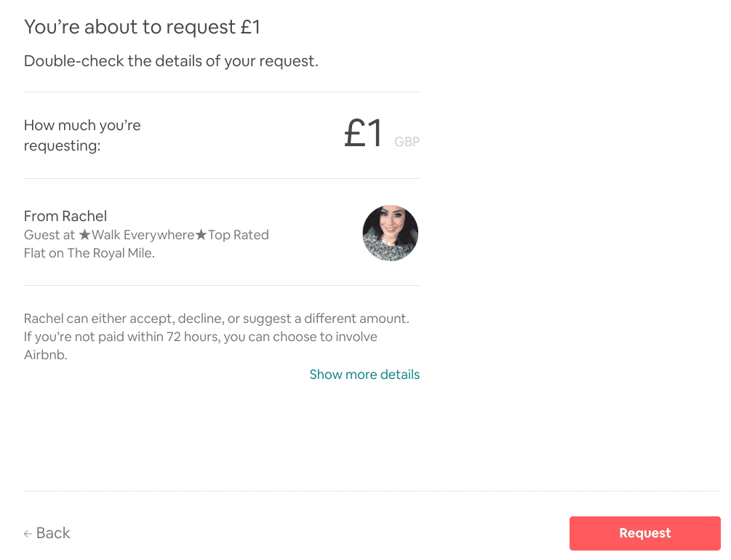
Task: Open Rachel's profile photo
Action: pos(391,233)
